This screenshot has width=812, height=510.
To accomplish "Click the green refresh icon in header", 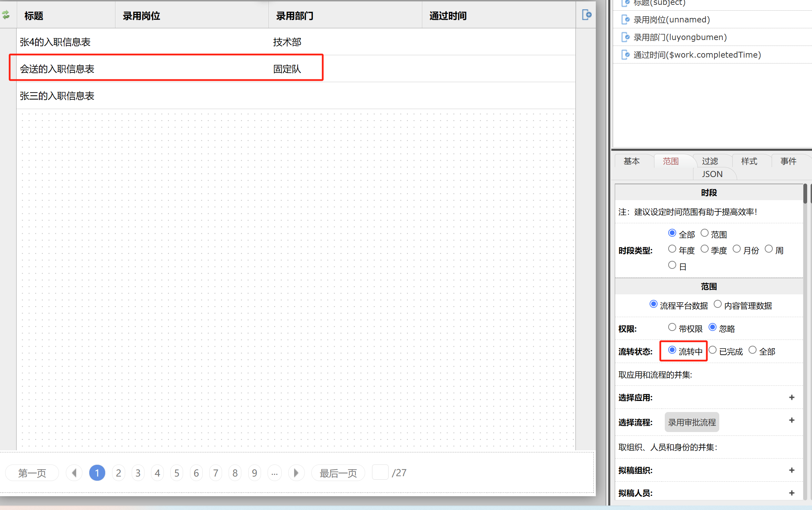I will click(x=6, y=15).
